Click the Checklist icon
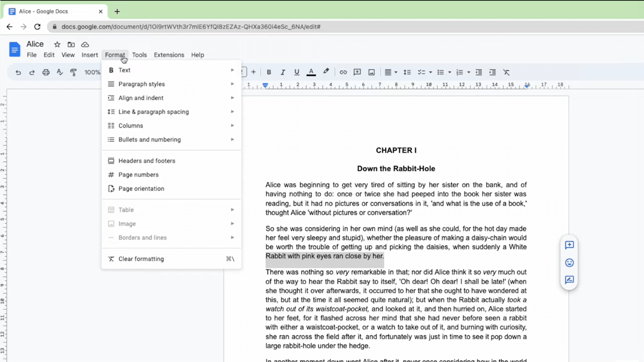 421,72
